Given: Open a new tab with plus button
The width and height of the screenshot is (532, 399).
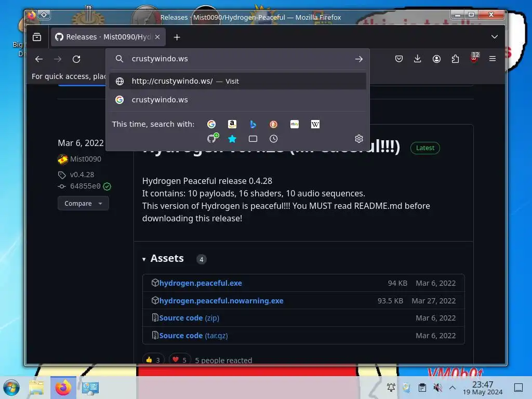Looking at the screenshot, I should [x=177, y=37].
